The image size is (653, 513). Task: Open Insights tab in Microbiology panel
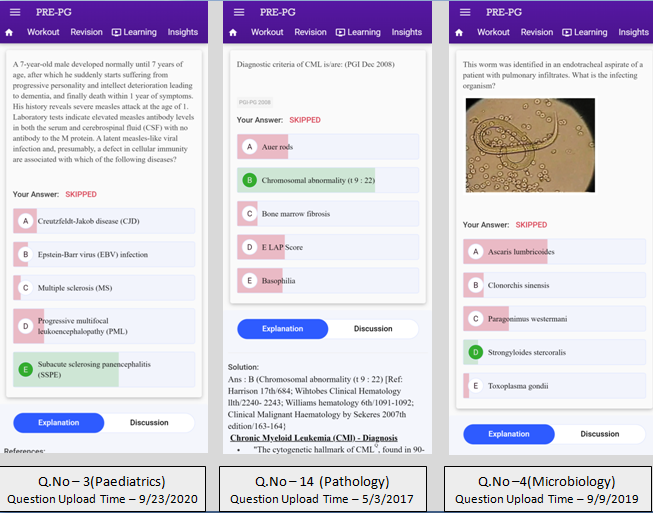633,32
